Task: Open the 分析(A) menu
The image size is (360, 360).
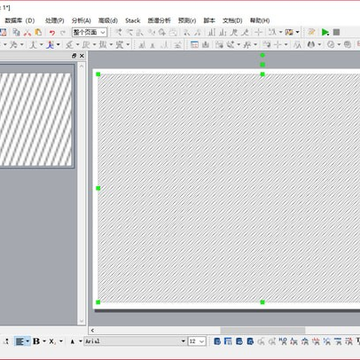Action: tap(81, 21)
